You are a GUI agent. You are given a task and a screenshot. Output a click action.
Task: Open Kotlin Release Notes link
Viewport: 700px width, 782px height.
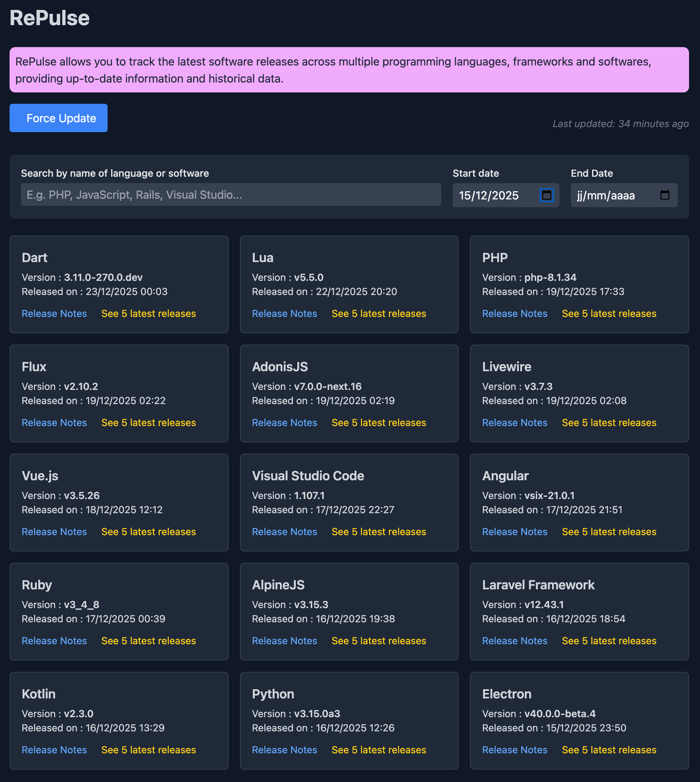[x=54, y=750]
